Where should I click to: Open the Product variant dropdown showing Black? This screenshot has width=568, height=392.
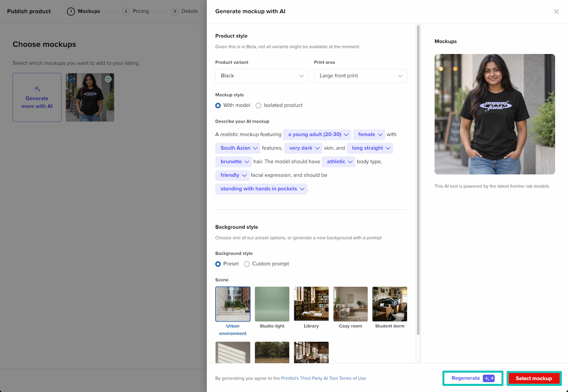point(262,76)
